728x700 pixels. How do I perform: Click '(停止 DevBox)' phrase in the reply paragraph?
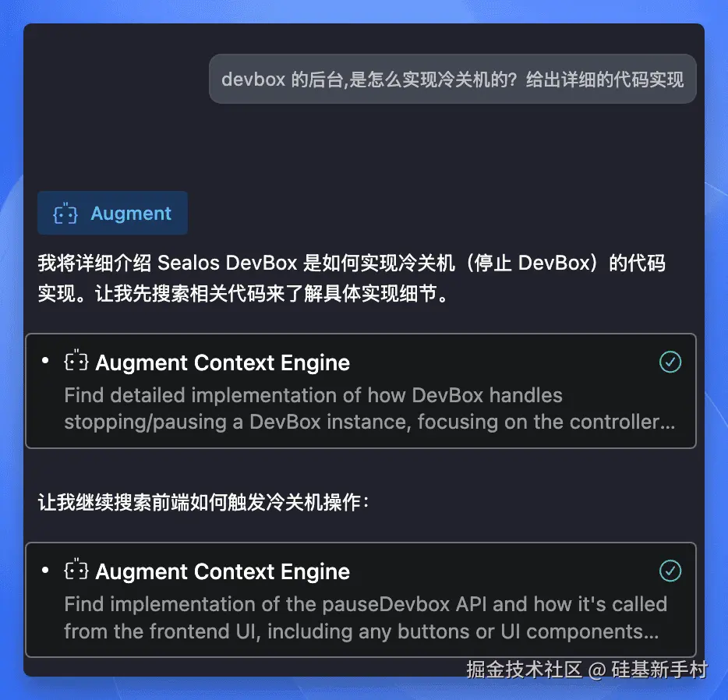tap(532, 263)
